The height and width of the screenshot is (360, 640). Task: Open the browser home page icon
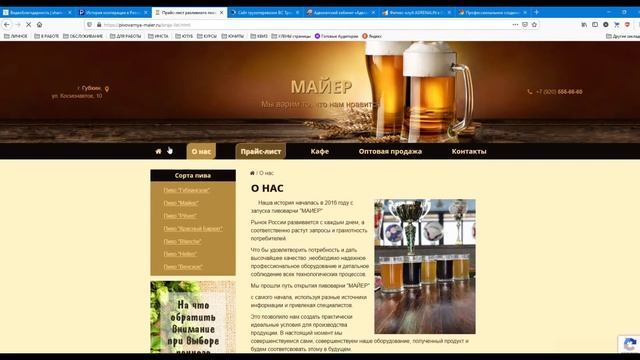click(40, 25)
